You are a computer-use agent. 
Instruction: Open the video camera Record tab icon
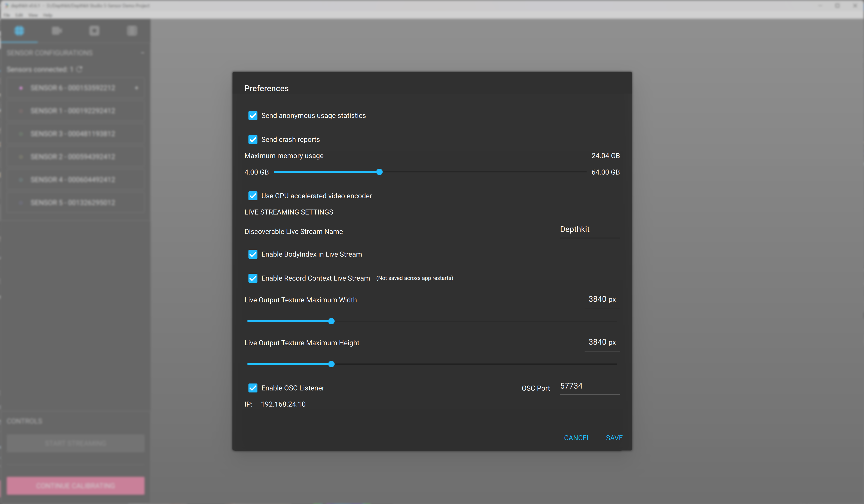(x=57, y=30)
